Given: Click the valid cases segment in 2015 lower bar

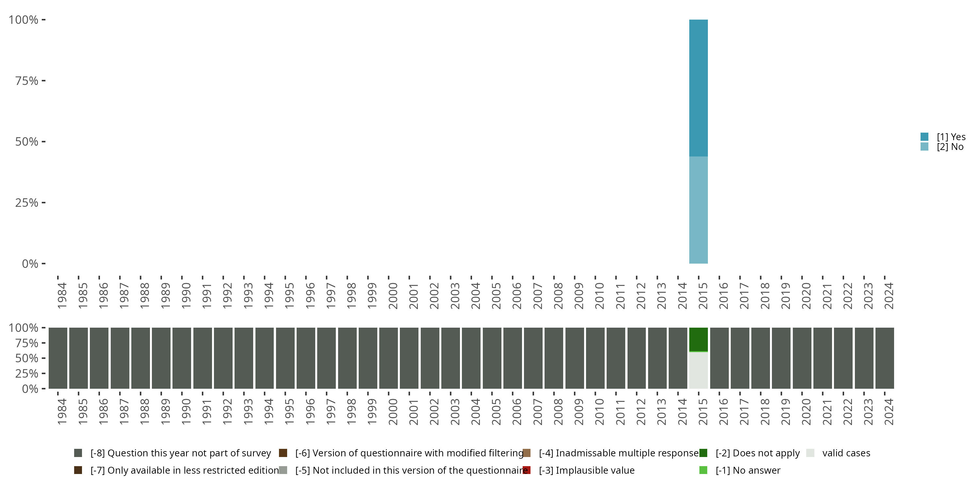Looking at the screenshot, I should (698, 370).
